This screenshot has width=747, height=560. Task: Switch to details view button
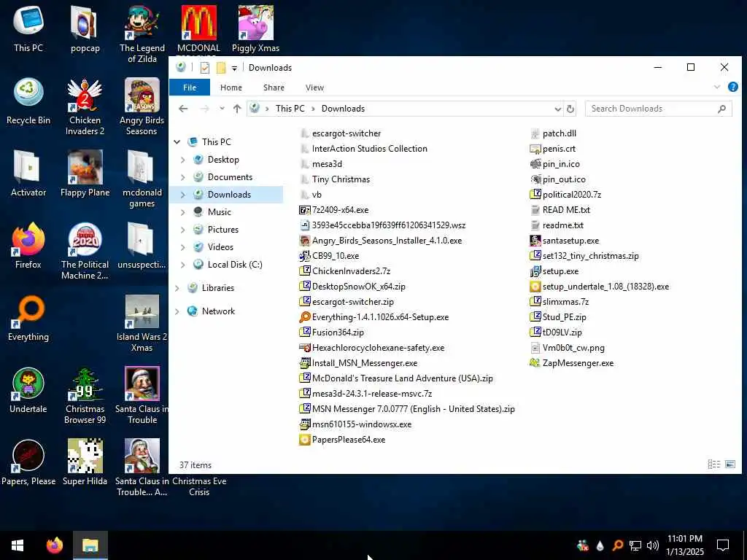click(713, 464)
